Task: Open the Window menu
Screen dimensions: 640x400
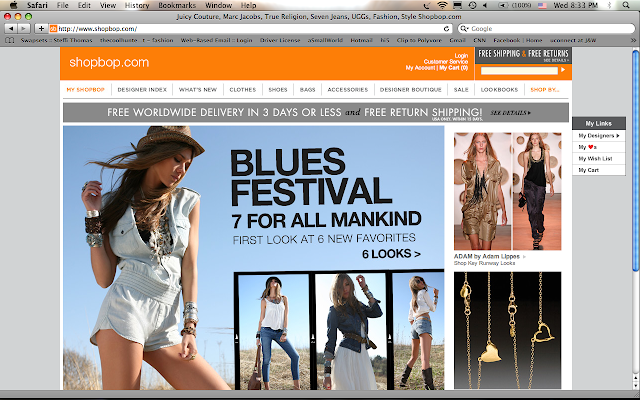Action: [x=218, y=5]
